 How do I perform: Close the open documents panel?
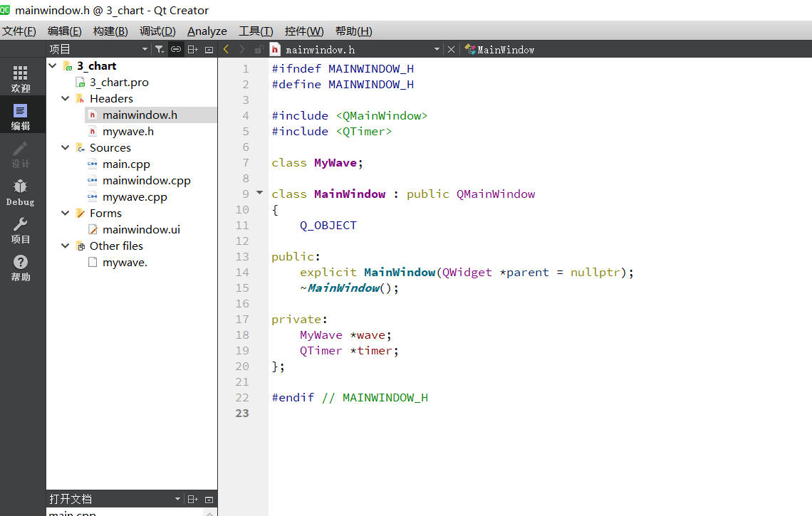pos(209,500)
